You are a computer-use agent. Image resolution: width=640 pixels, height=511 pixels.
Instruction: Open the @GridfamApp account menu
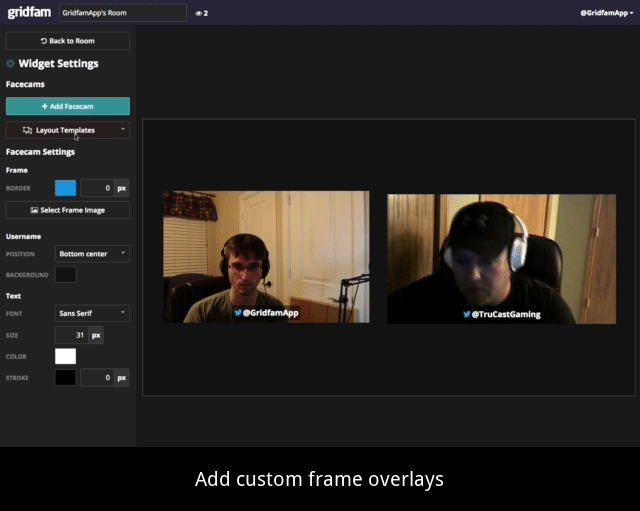(607, 13)
